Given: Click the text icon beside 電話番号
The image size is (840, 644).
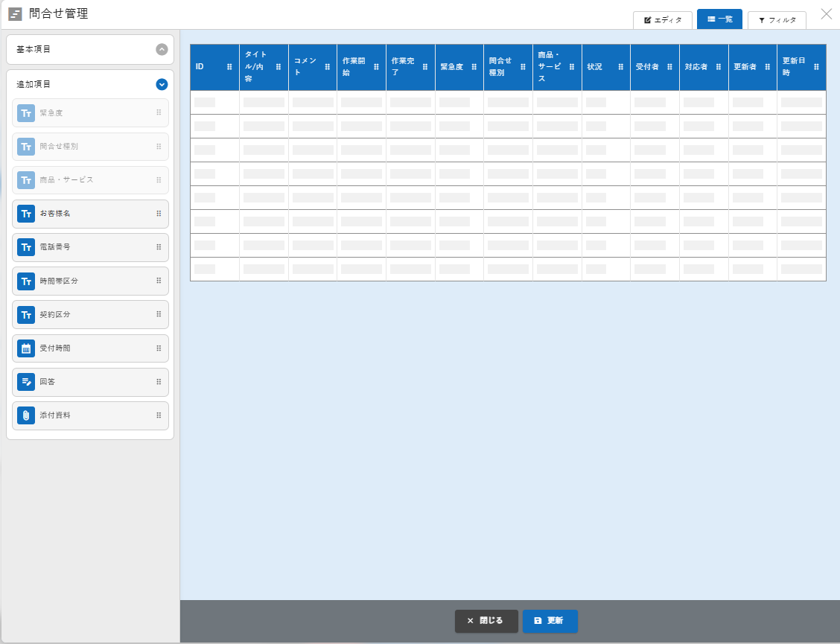Looking at the screenshot, I should [x=26, y=247].
